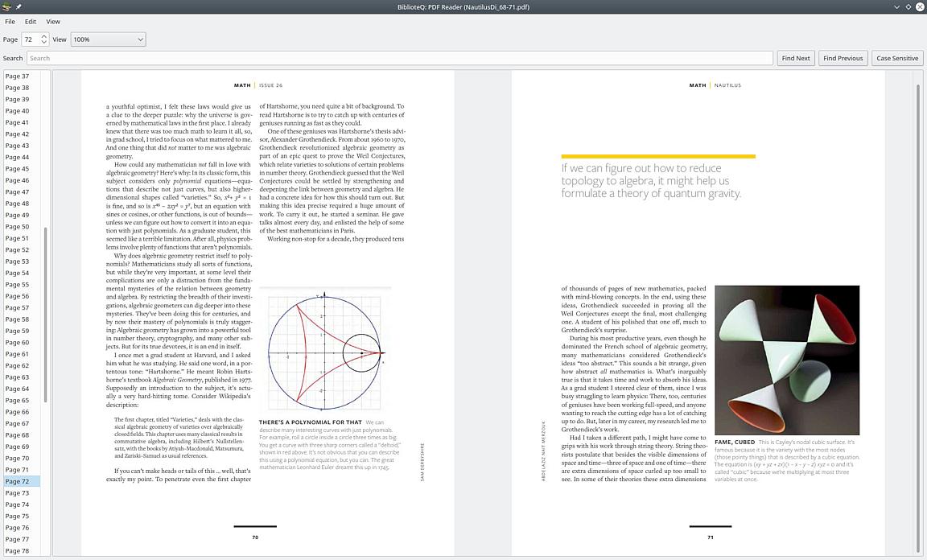Open the View zoom dropdown showing 100%
The width and height of the screenshot is (927, 560).
108,39
